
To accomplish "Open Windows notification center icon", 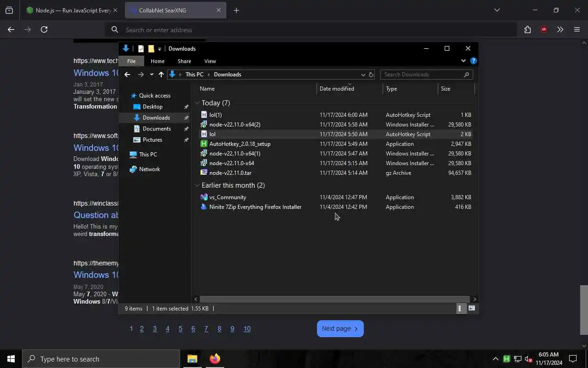I will coord(573,359).
